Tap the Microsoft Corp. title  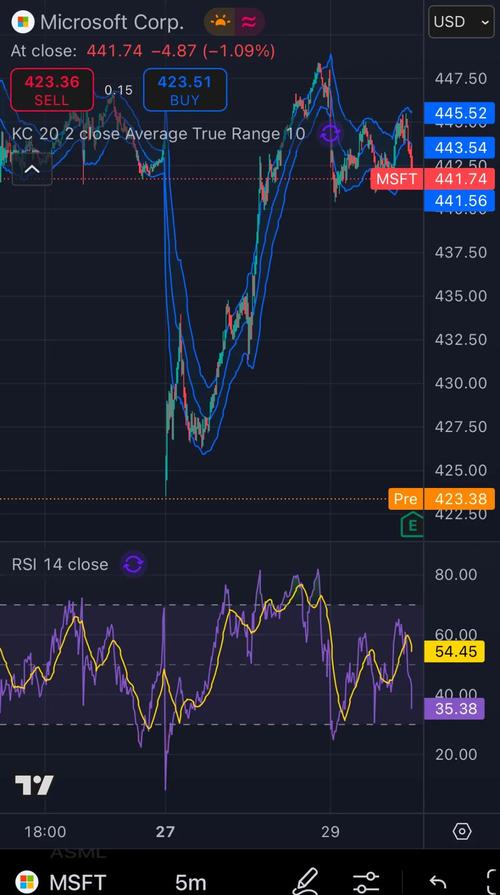pyautogui.click(x=112, y=22)
